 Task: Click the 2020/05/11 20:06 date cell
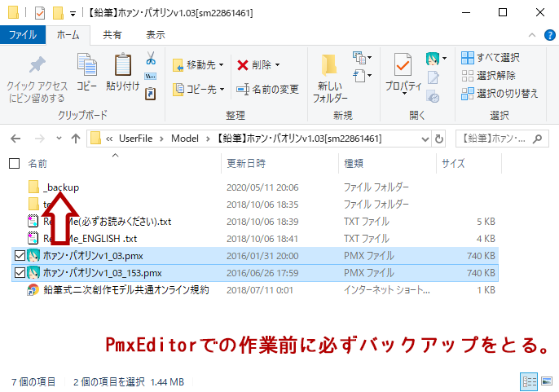coord(262,187)
